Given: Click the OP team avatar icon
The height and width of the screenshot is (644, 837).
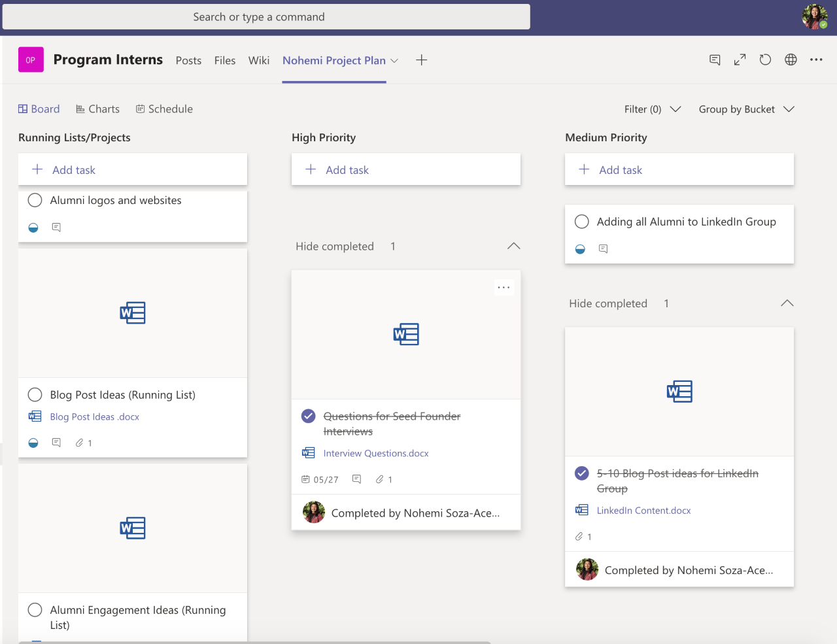Looking at the screenshot, I should [x=31, y=59].
